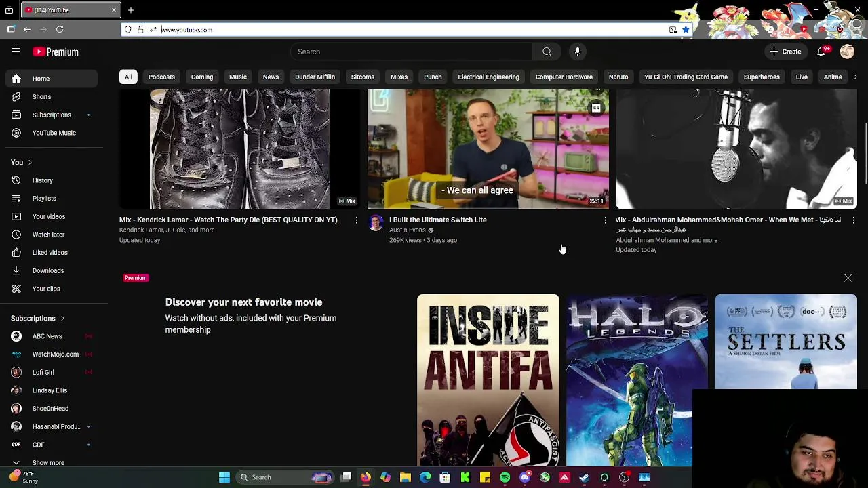The height and width of the screenshot is (488, 868).
Task: Select the Dunder Mifflin filter chip
Action: pyautogui.click(x=315, y=77)
